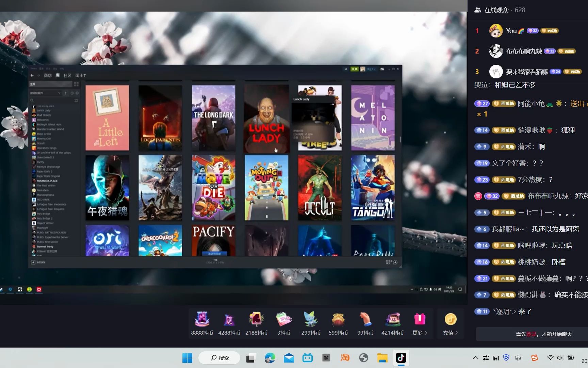The image size is (588, 368).
Task: Click the ready-to-play filter icon
Action: click(77, 93)
